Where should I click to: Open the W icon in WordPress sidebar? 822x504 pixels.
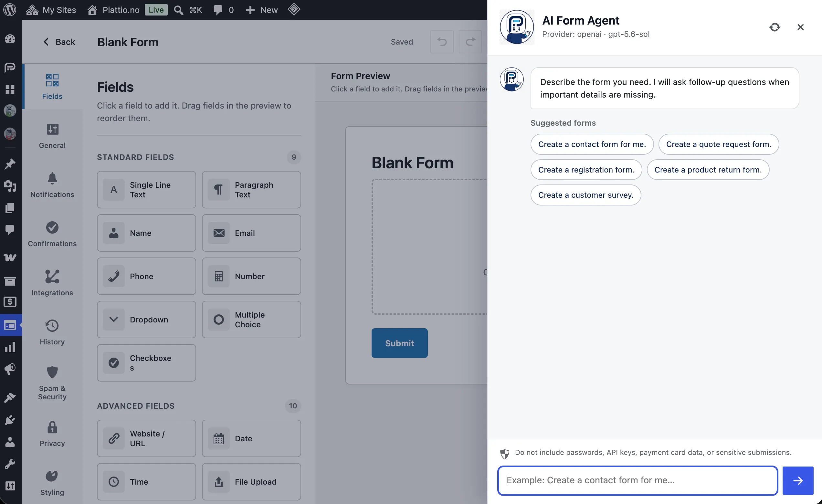click(10, 257)
